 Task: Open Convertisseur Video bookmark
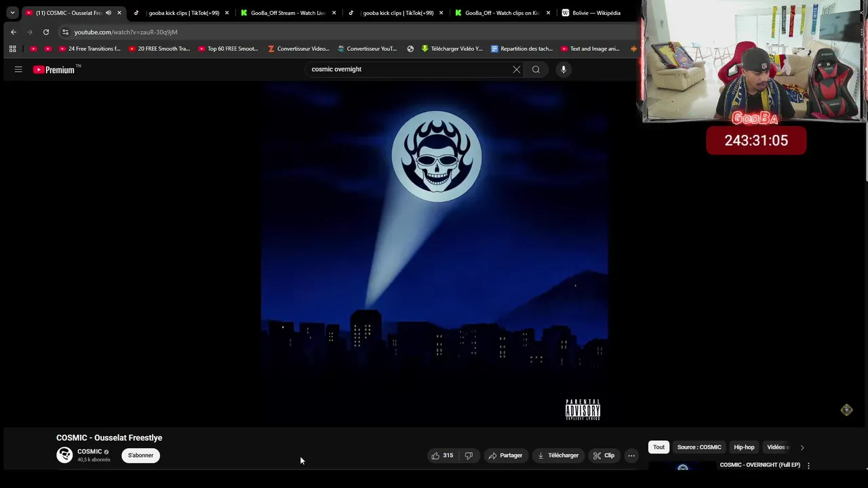pyautogui.click(x=298, y=49)
